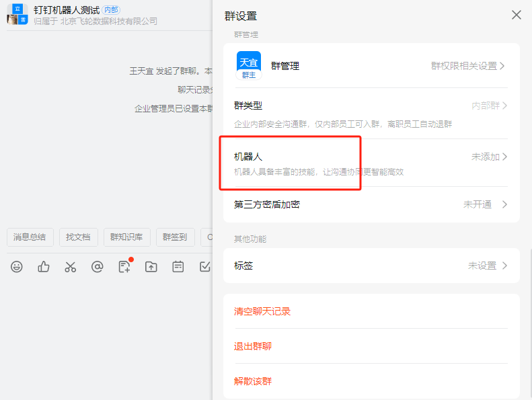Viewport: 532px width, 400px height.
Task: Click the upload file folder icon
Action: click(151, 267)
